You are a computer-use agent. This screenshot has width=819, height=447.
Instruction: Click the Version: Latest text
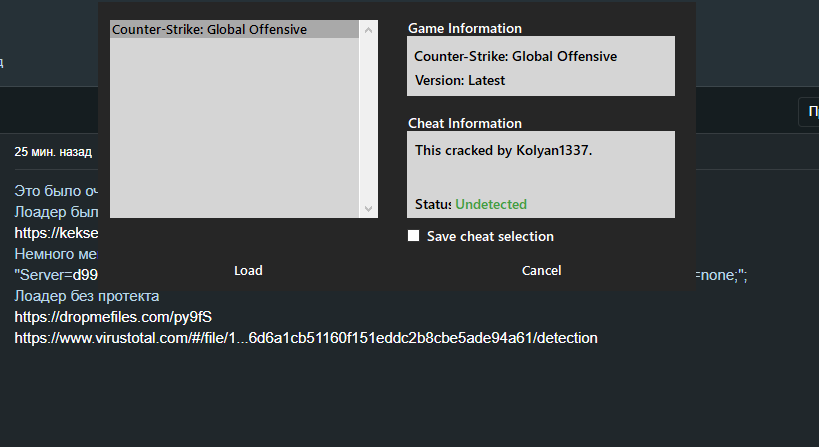460,80
